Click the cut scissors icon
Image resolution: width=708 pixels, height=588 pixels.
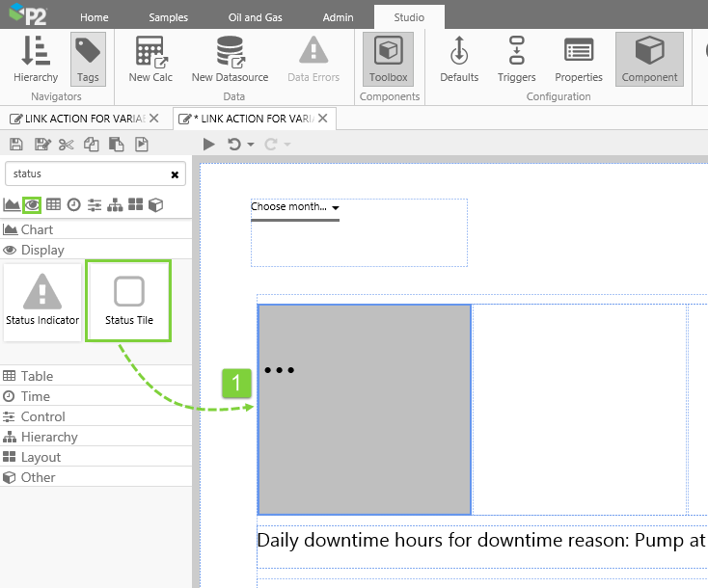coord(66,145)
